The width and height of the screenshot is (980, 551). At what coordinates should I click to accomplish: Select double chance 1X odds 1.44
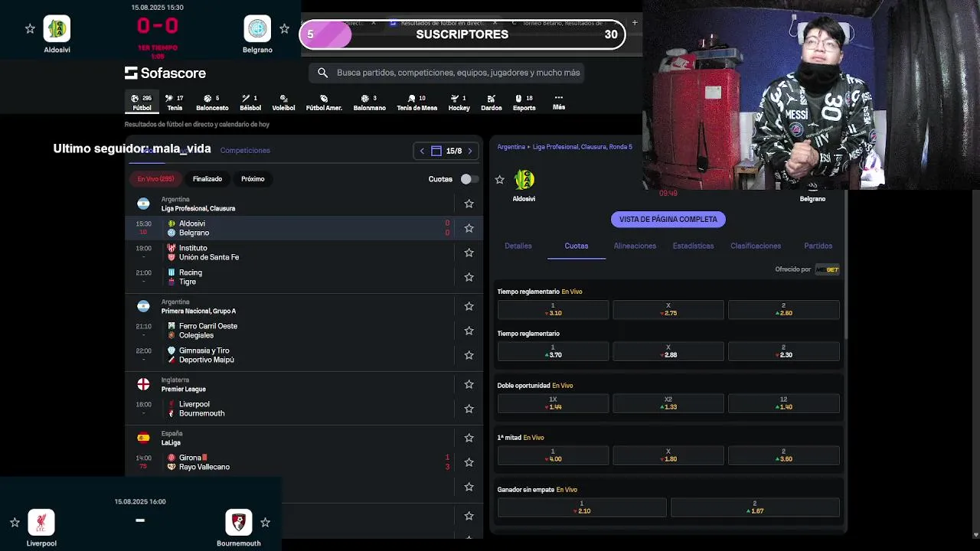click(x=553, y=403)
